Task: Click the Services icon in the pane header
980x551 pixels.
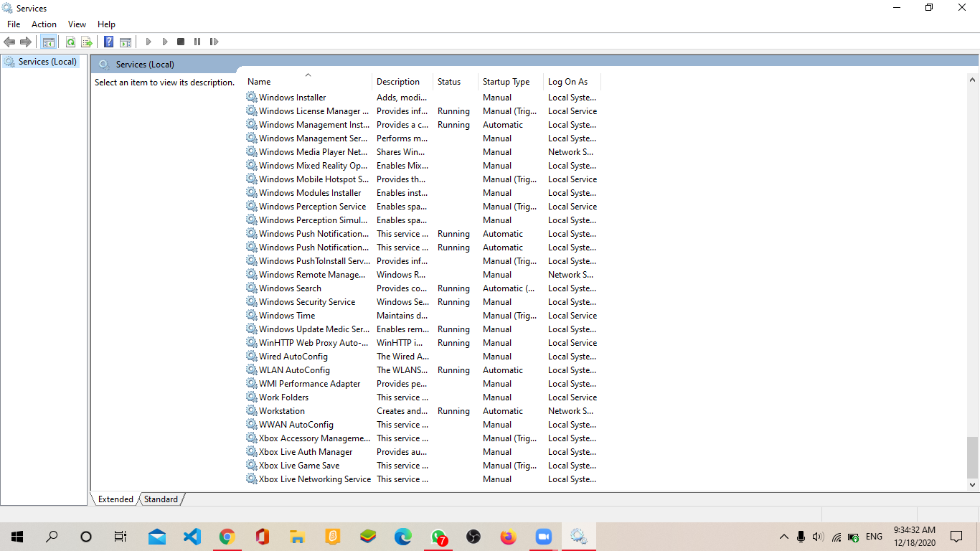Action: (x=104, y=65)
